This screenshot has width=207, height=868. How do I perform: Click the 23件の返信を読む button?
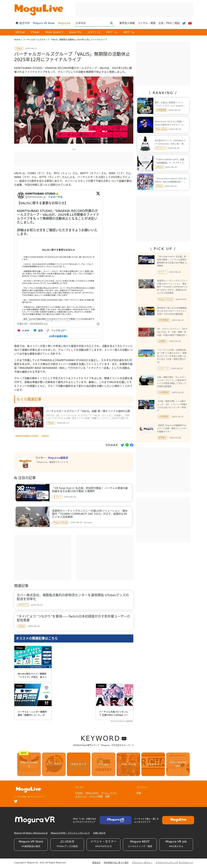58,336
